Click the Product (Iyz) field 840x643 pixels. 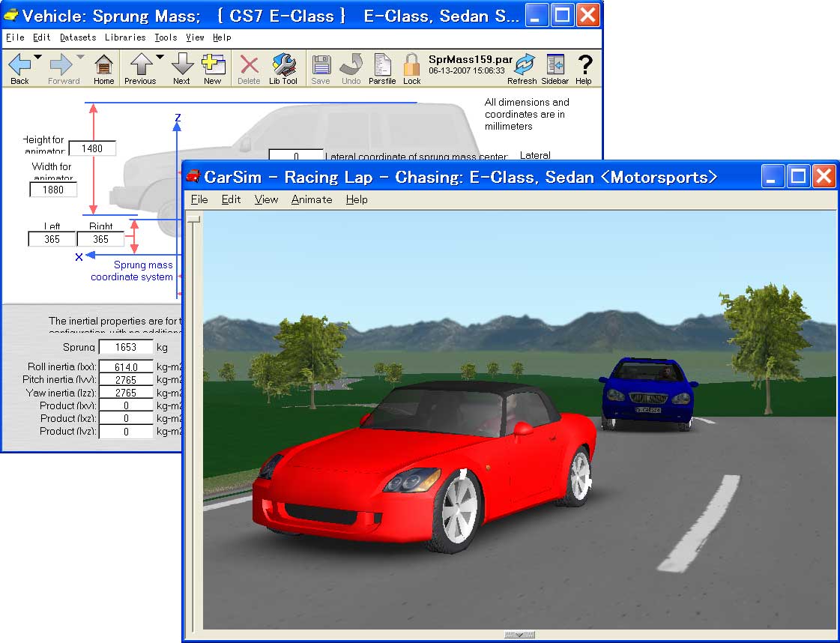coord(126,432)
